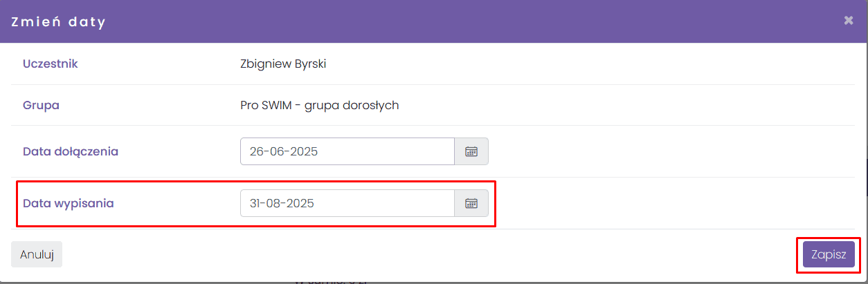Click the word dorosłych in group name
The width and height of the screenshot is (868, 284).
point(374,106)
